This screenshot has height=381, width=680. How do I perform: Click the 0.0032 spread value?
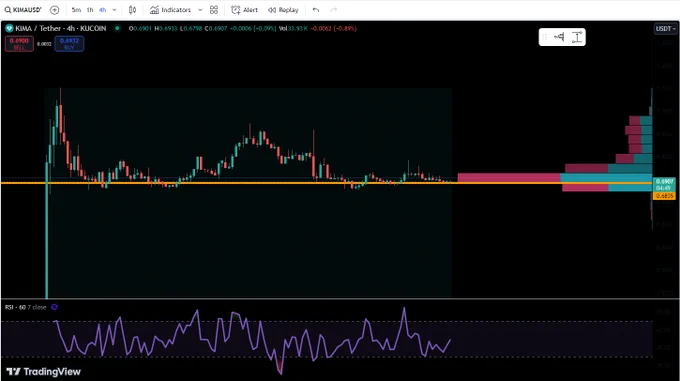point(44,44)
